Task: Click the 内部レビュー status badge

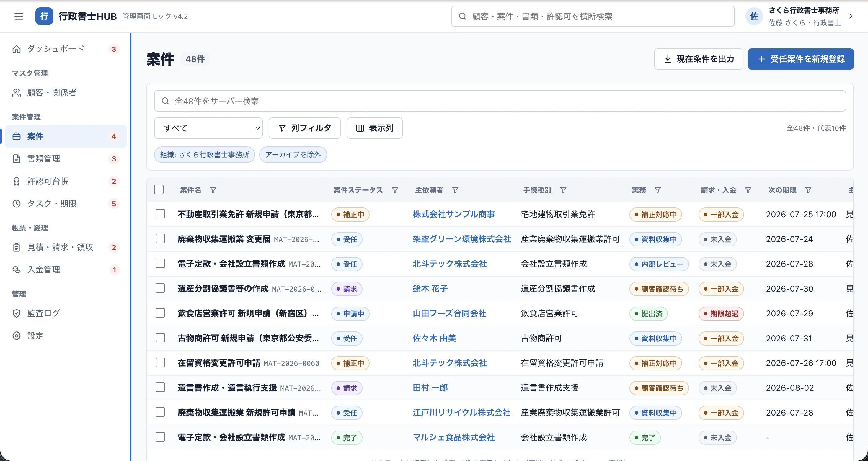Action: pyautogui.click(x=659, y=264)
